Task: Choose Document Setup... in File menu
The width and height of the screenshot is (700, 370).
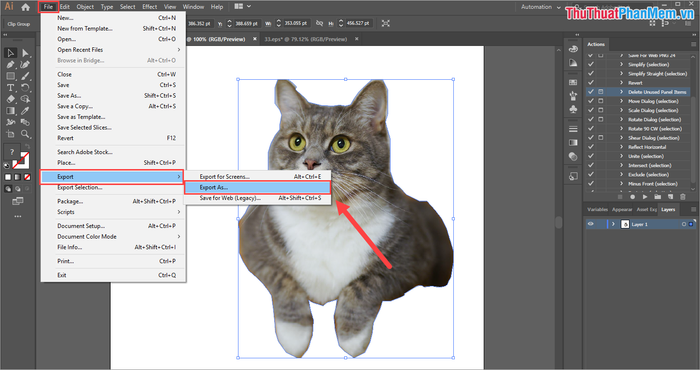Action: click(113, 226)
